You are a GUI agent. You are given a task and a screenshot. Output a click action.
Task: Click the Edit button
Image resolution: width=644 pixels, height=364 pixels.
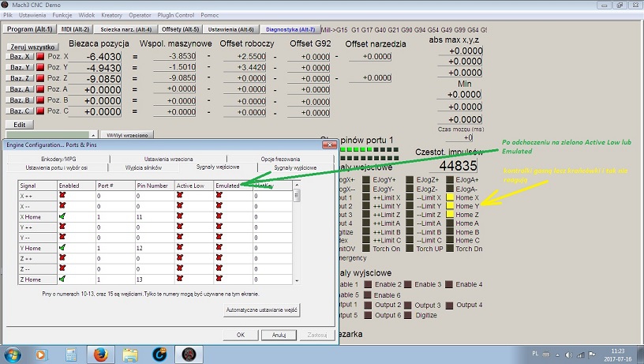(x=19, y=125)
